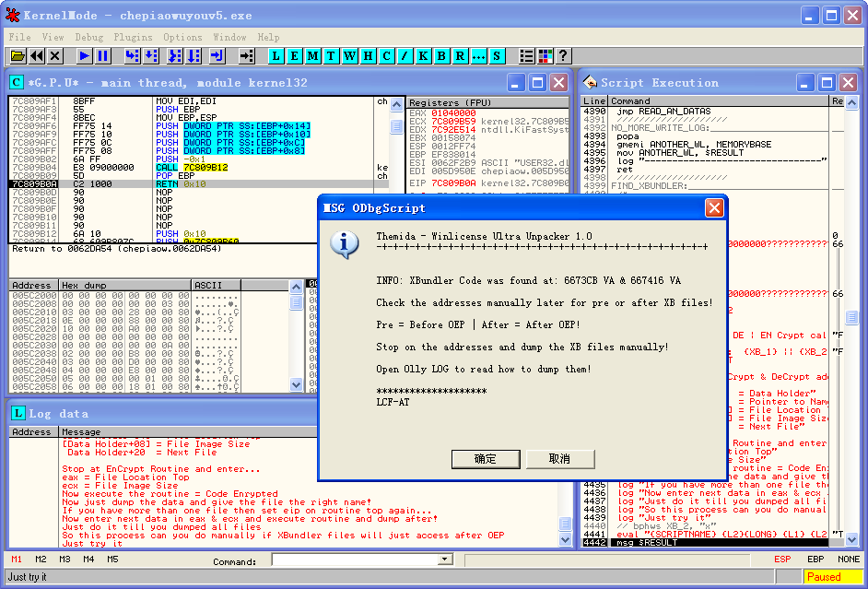This screenshot has width=868, height=589.
Task: Close the MSG ODbgScript dialog
Action: point(714,208)
